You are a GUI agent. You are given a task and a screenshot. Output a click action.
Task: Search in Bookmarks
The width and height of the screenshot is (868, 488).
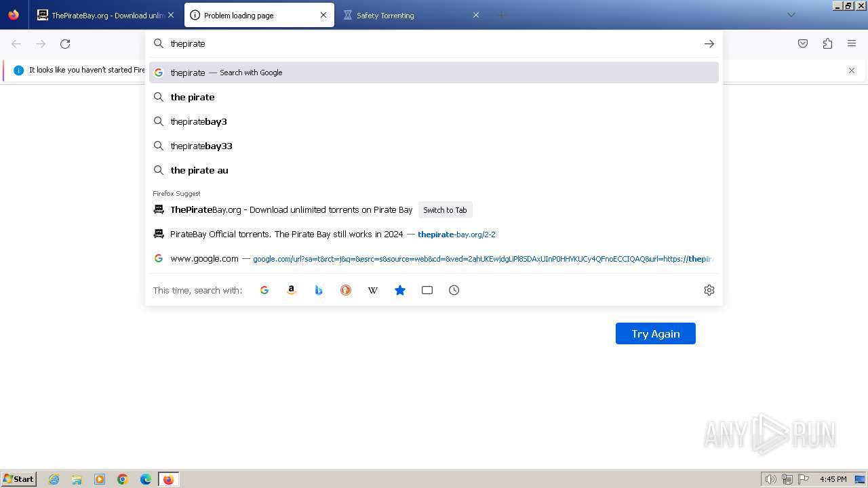[400, 290]
